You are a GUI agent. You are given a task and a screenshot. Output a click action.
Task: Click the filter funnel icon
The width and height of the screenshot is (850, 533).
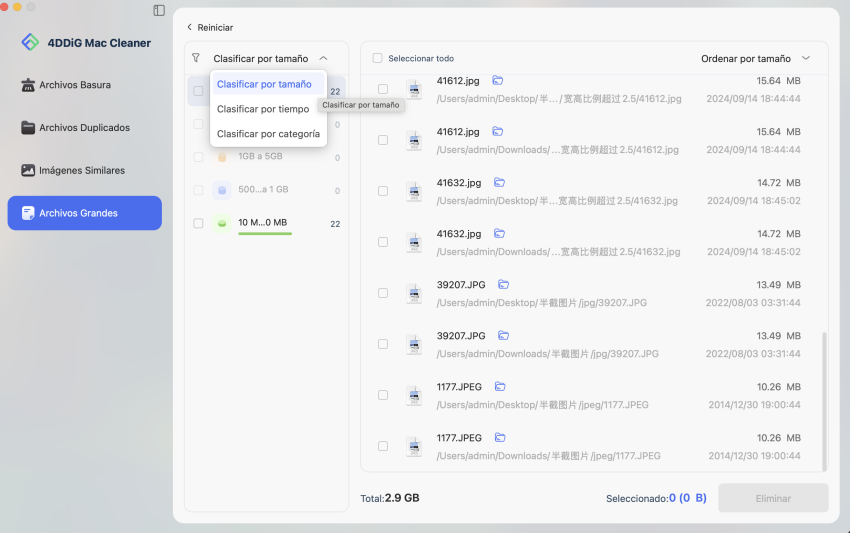coord(196,59)
